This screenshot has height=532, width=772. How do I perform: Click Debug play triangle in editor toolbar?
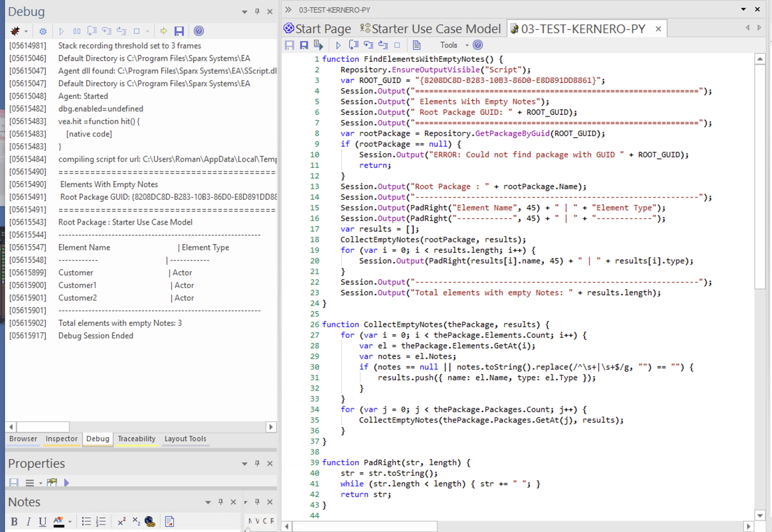point(338,45)
